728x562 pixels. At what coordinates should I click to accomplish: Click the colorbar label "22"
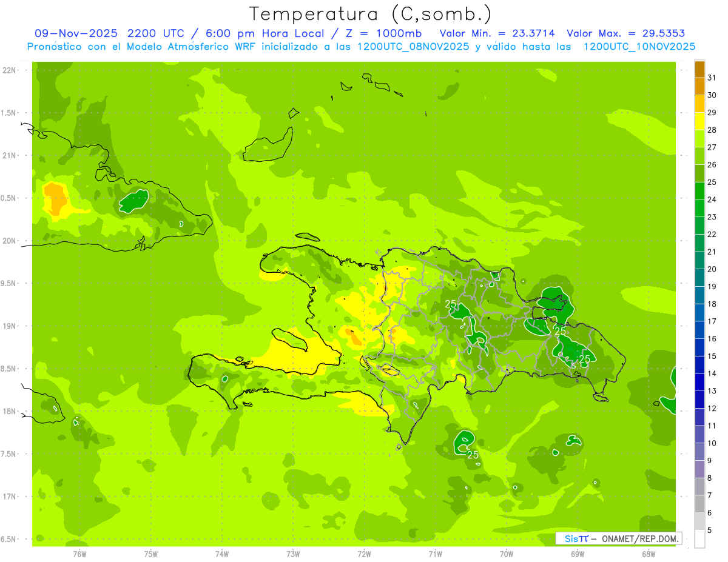click(x=712, y=235)
